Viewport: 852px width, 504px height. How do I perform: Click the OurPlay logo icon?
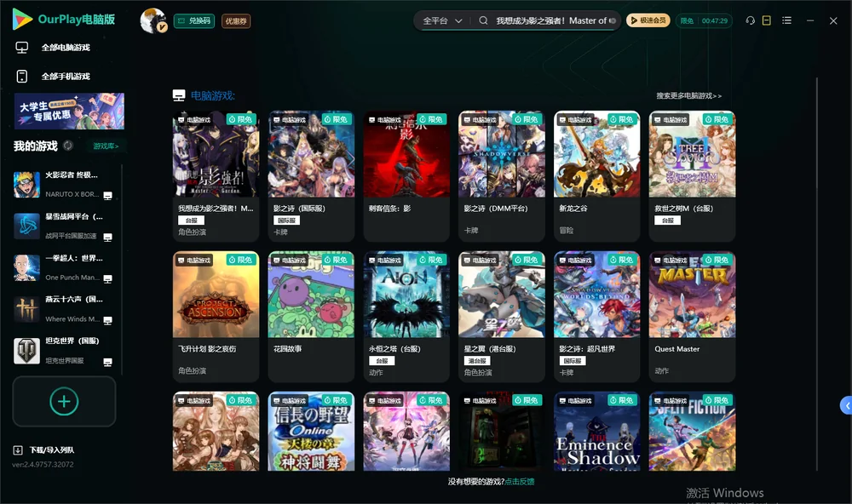click(22, 19)
